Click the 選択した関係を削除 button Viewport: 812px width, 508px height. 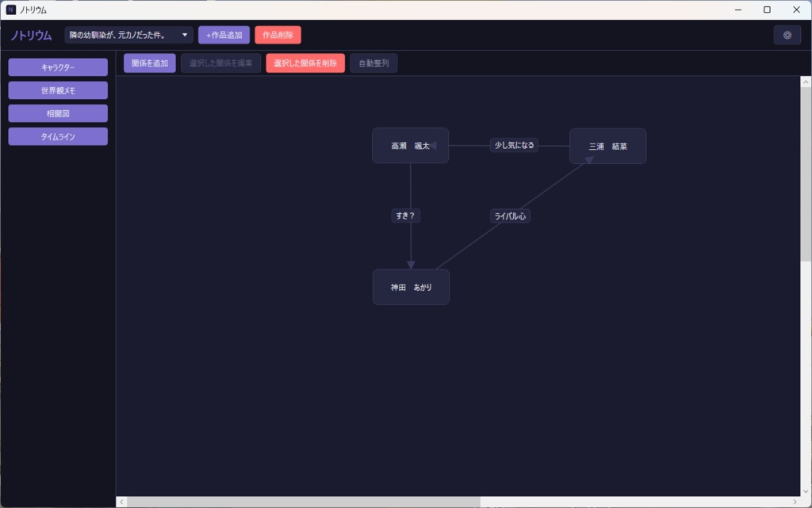[305, 63]
